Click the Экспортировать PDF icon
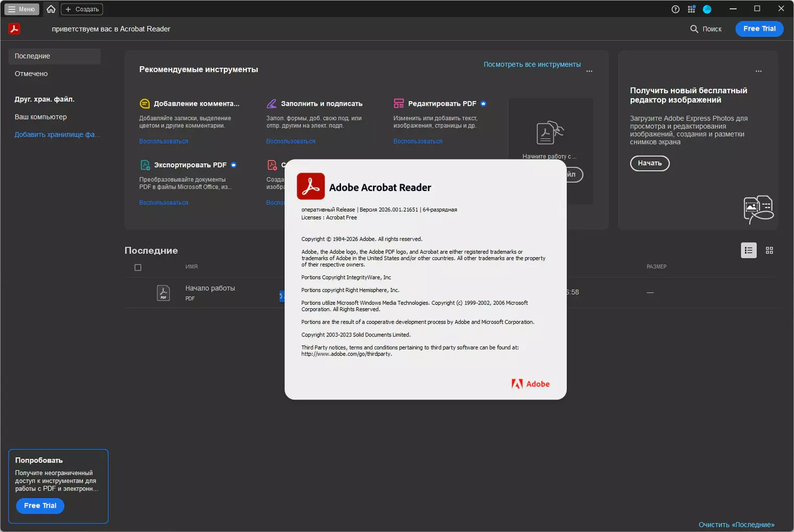This screenshot has height=532, width=794. click(145, 165)
